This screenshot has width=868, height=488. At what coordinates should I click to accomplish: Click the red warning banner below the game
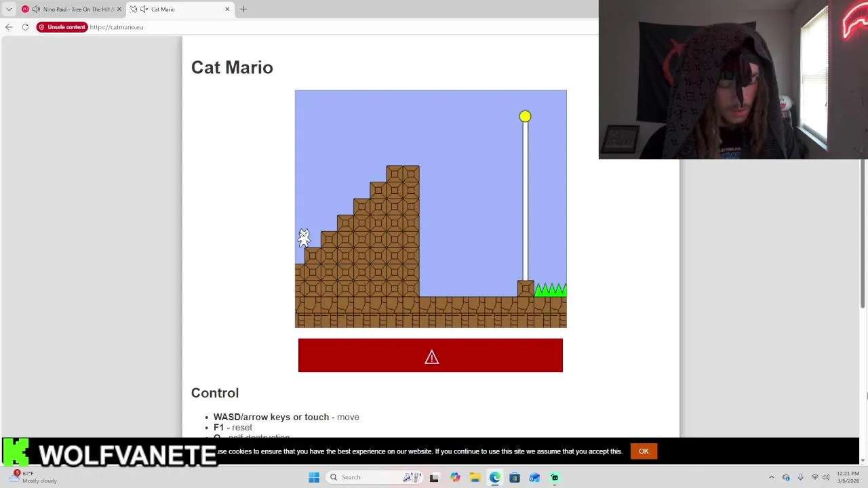[431, 355]
